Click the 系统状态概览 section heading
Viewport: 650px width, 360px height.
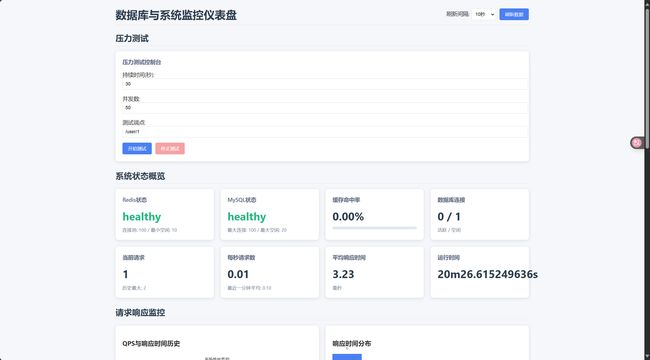coord(140,176)
